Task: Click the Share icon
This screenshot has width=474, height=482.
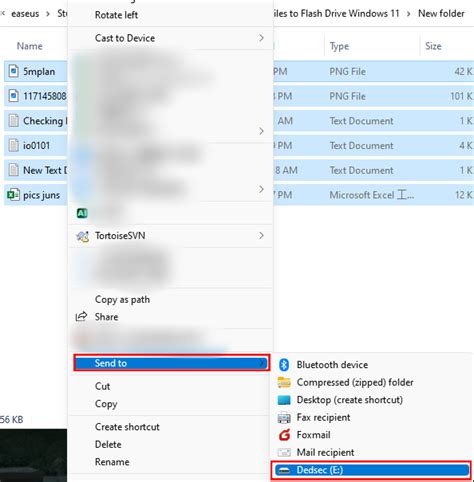Action: [81, 316]
